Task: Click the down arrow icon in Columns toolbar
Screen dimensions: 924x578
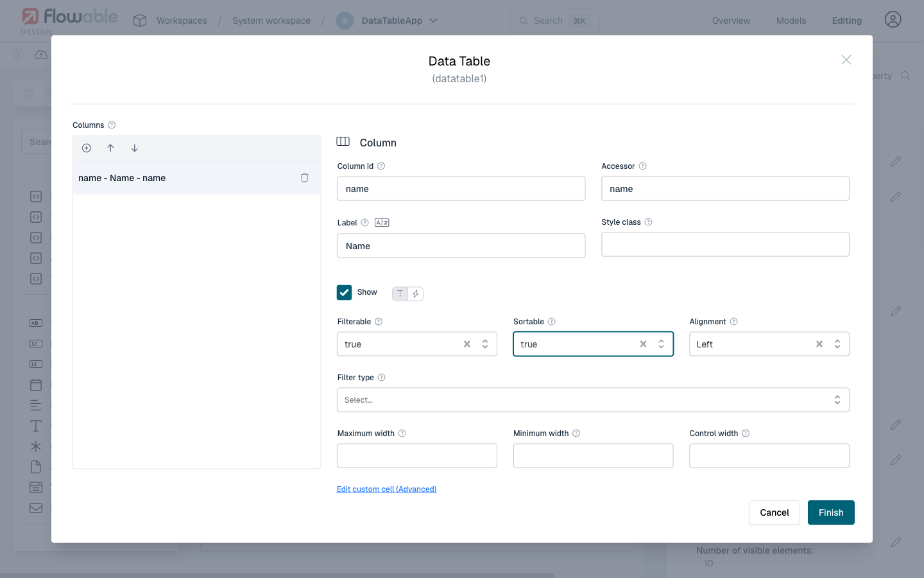Action: click(135, 148)
